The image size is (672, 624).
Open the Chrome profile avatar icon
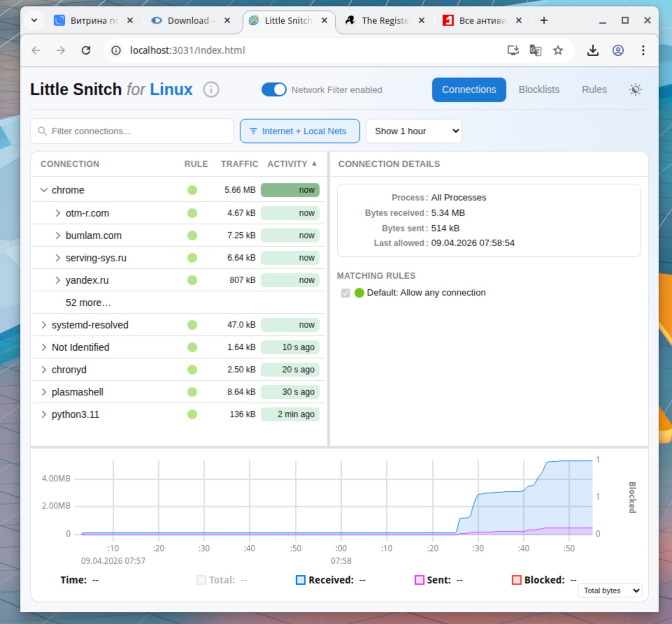point(618,50)
